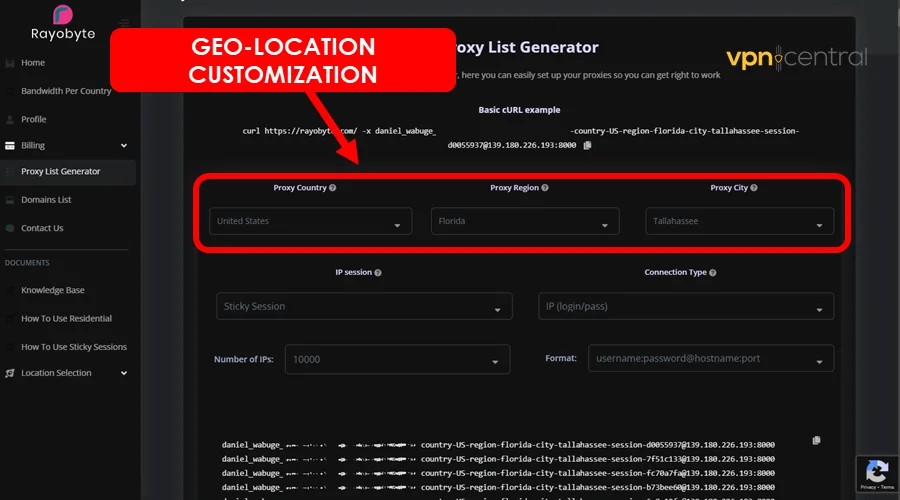Open the Knowledge Base document
This screenshot has width=900, height=500.
tap(53, 290)
